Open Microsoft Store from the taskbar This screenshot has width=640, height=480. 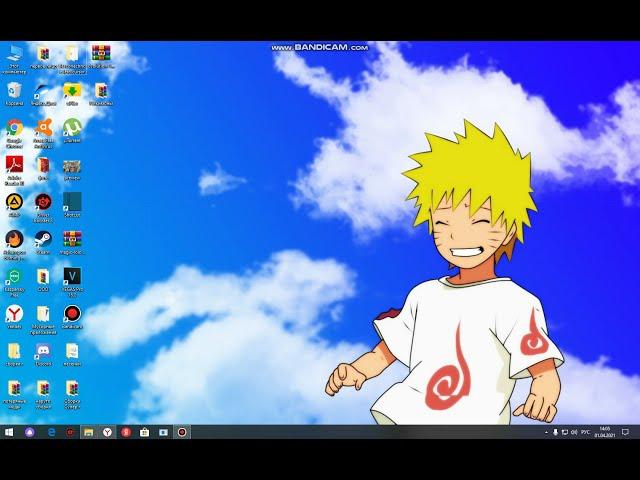(144, 432)
